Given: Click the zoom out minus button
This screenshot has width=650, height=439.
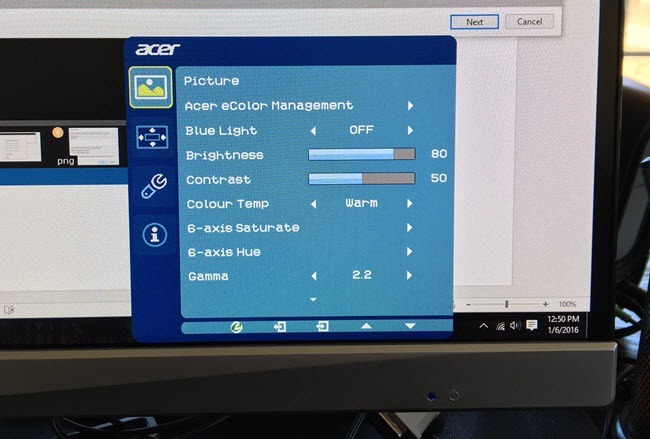Looking at the screenshot, I should pyautogui.click(x=468, y=305).
